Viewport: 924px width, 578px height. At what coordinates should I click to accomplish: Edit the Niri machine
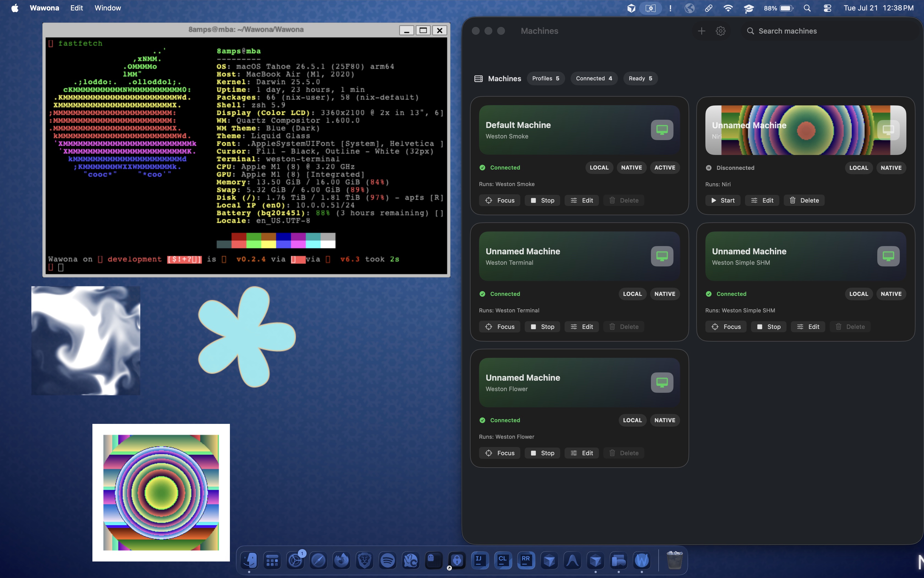click(762, 200)
